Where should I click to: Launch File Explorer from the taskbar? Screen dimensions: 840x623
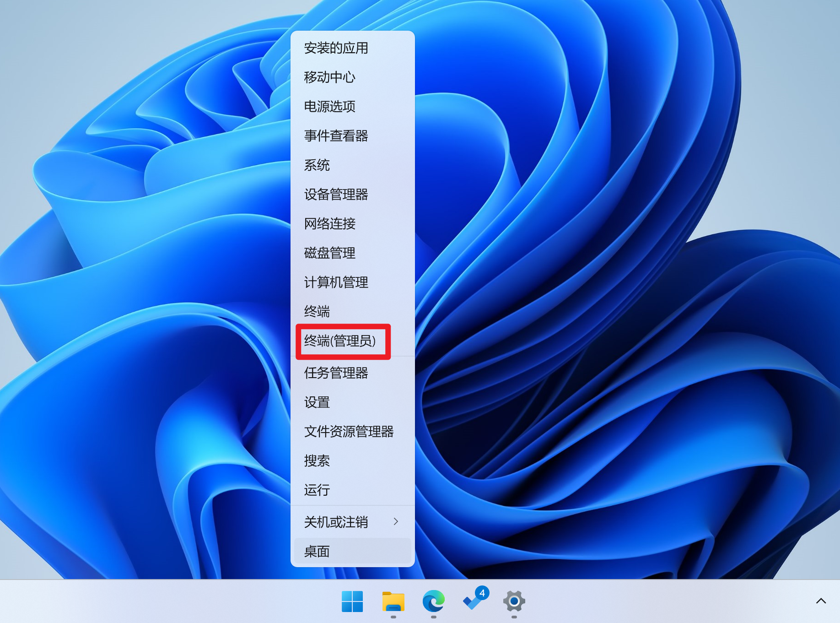tap(392, 602)
